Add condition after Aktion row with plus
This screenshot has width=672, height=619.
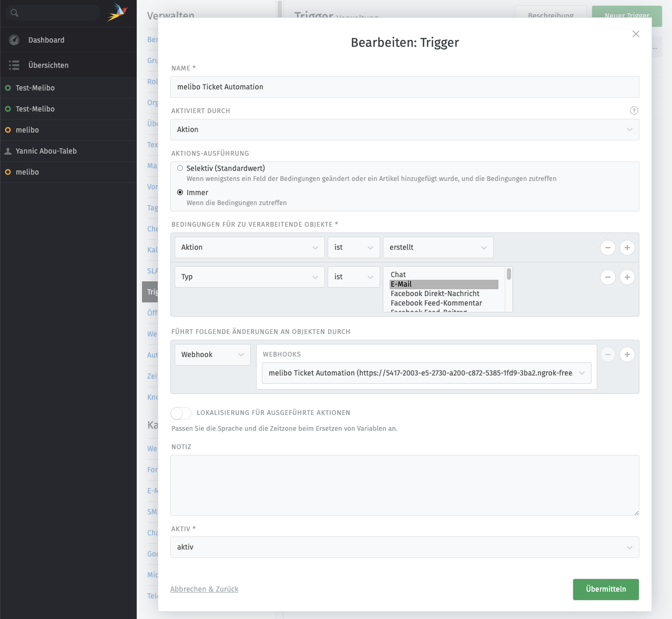coord(627,248)
